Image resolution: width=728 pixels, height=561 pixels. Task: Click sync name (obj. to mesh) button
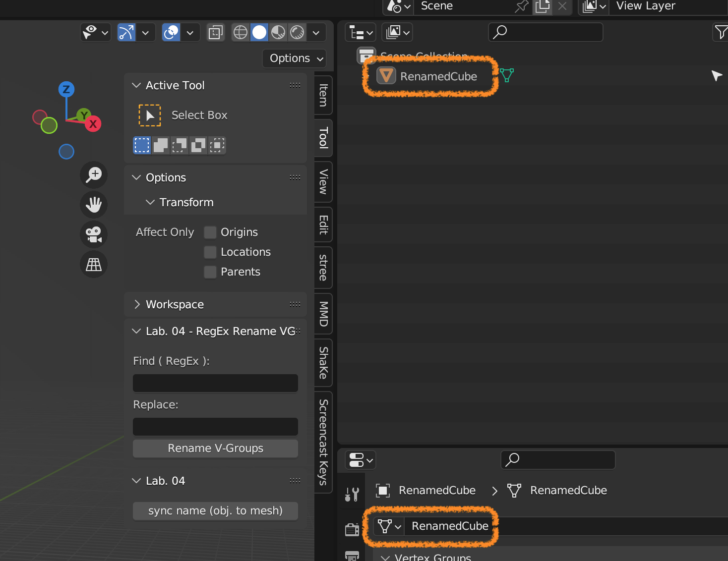pos(215,511)
